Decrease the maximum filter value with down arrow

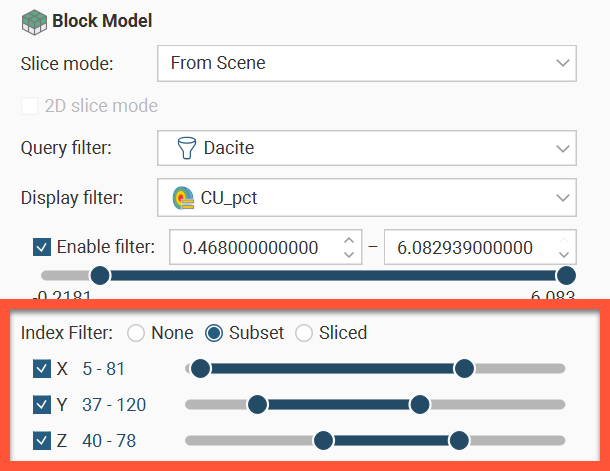[x=565, y=254]
